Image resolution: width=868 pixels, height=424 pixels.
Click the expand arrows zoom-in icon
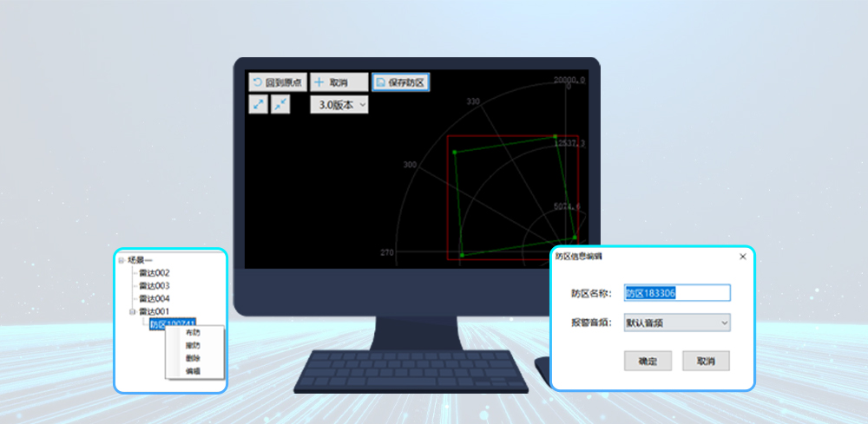coord(259,104)
